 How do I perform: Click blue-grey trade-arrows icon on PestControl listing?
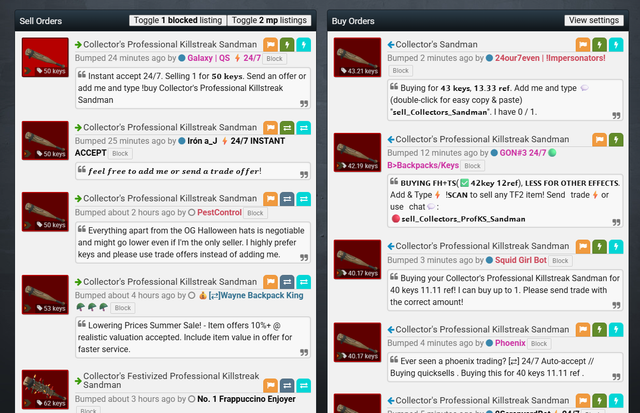pyautogui.click(x=287, y=199)
